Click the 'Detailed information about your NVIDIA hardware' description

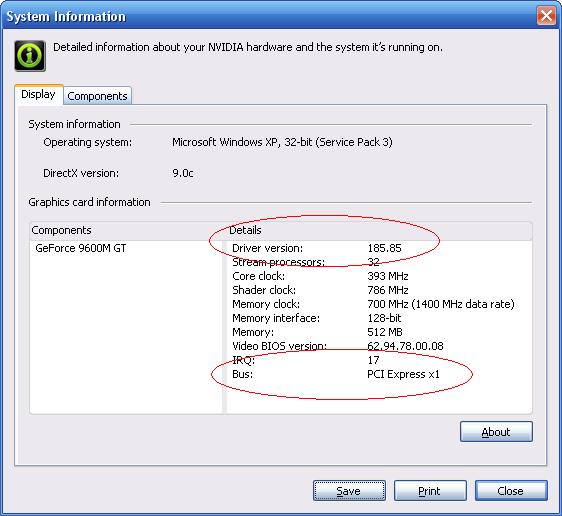click(248, 47)
